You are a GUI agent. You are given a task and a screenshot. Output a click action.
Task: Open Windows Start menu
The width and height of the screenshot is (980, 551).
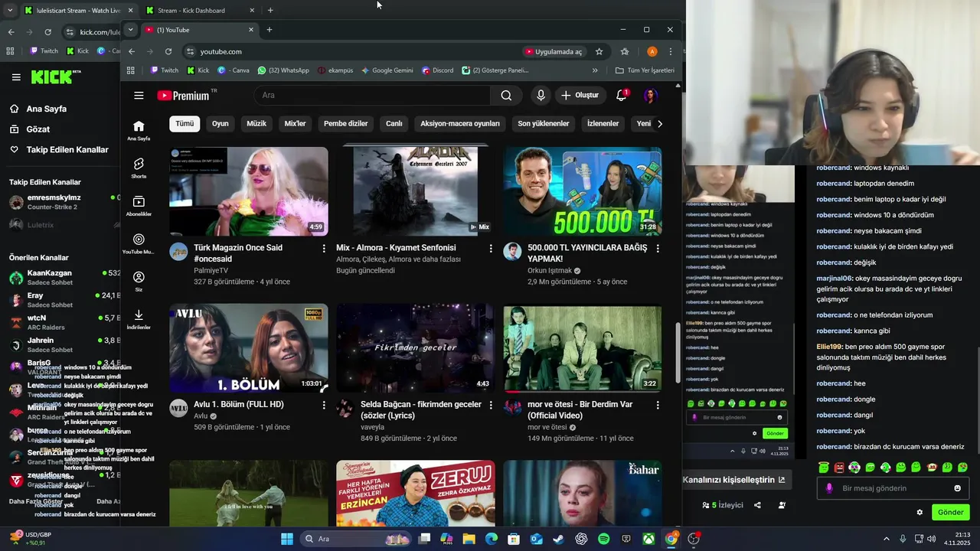287,539
